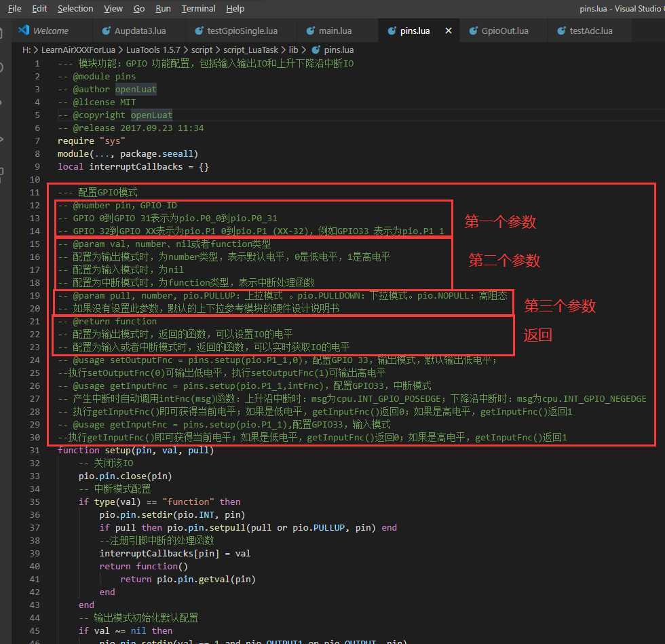Image resolution: width=665 pixels, height=644 pixels.
Task: Click the H: drive breadcrumb
Action: (26, 50)
